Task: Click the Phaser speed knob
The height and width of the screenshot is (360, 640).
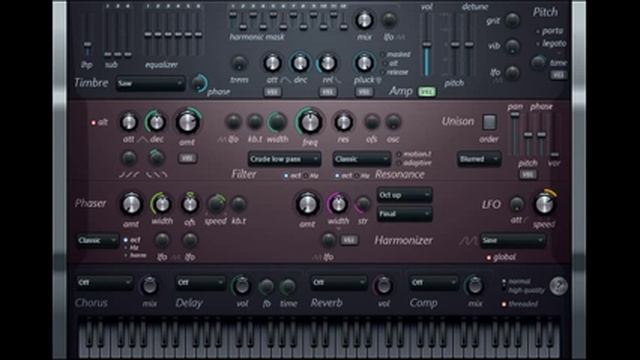Action: (x=216, y=204)
